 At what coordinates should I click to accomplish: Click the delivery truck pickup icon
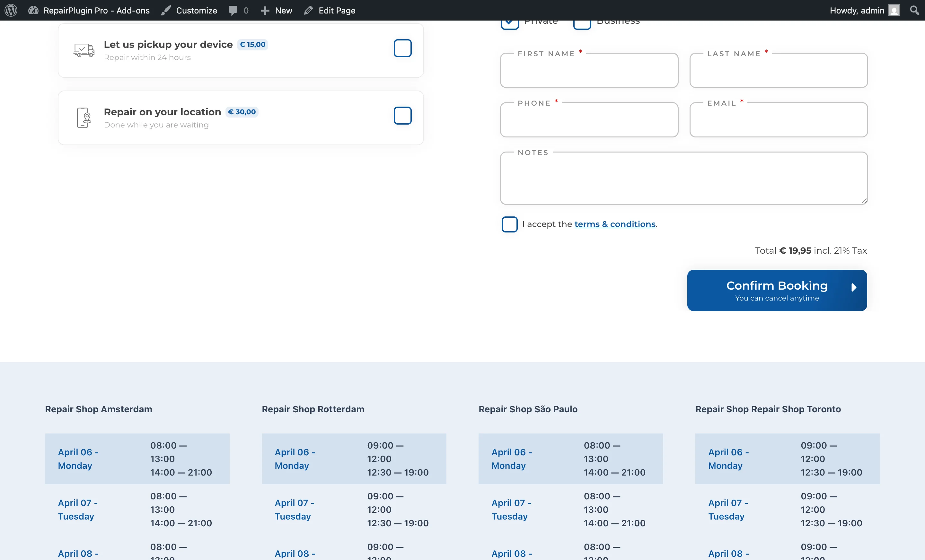click(83, 50)
